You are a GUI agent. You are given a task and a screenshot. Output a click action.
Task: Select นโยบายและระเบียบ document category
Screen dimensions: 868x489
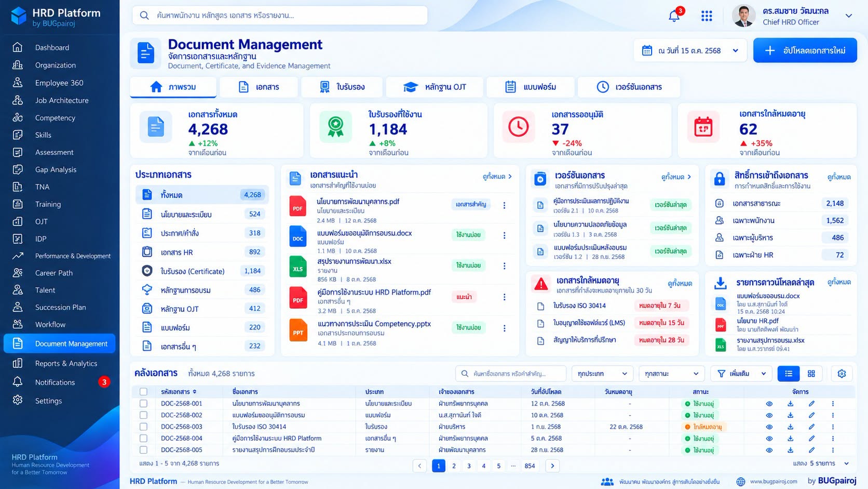click(x=202, y=214)
